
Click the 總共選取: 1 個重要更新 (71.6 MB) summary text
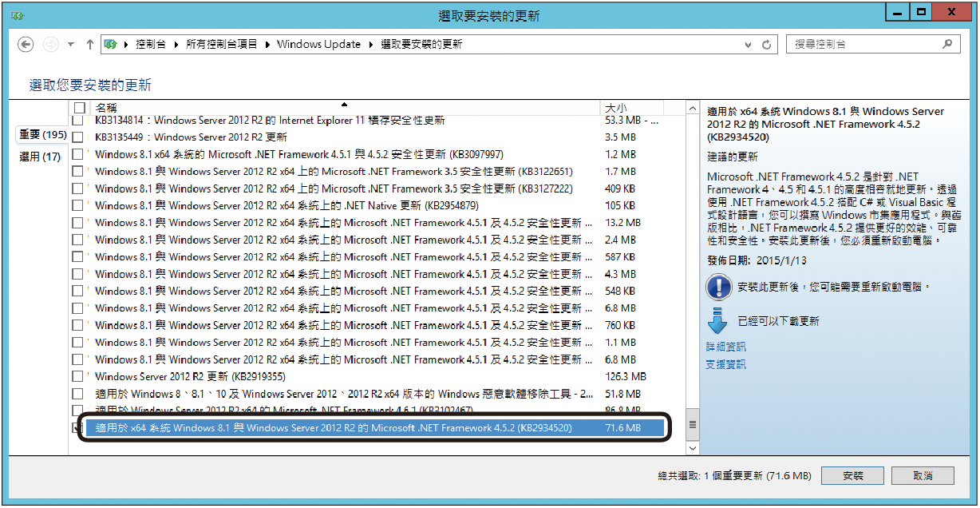[x=734, y=476]
